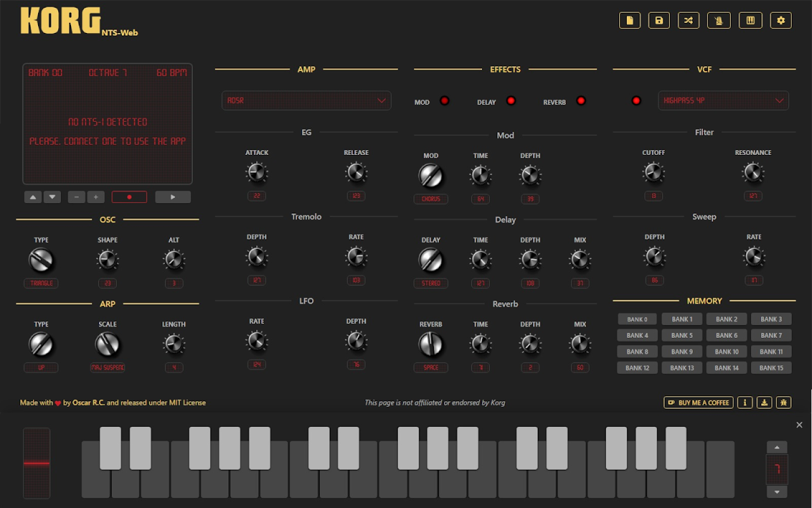Select memory BANK 10
The height and width of the screenshot is (508, 812).
pos(727,352)
